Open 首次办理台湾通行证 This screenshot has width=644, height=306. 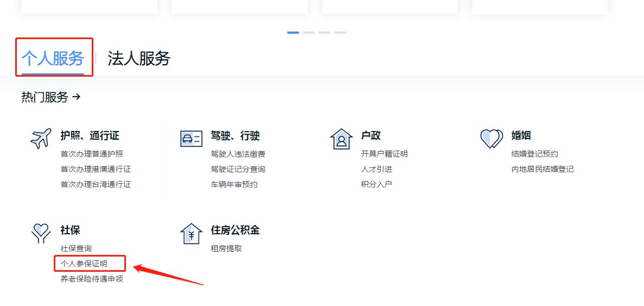pyautogui.click(x=96, y=184)
